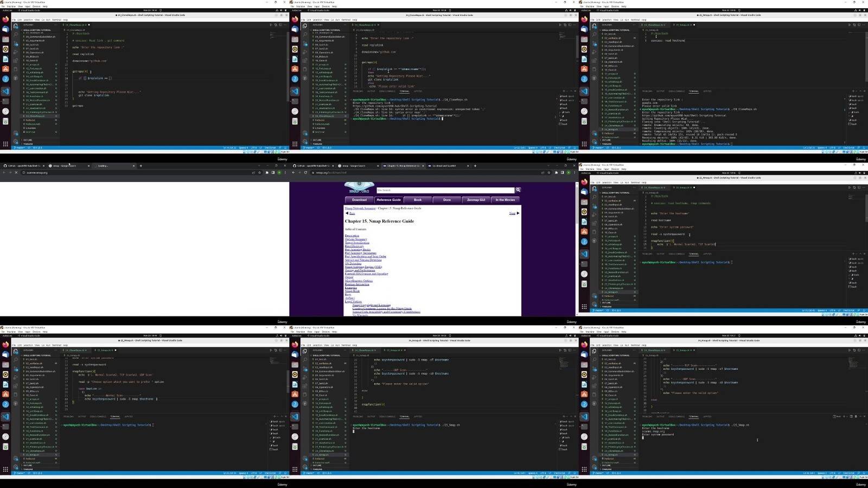Click the Download button on the nmap.org page
This screenshot has height=488, width=868.
[x=359, y=200]
